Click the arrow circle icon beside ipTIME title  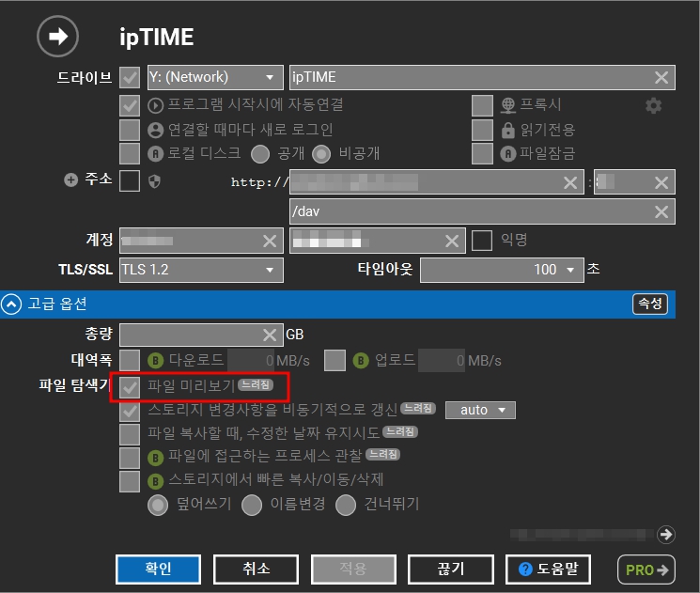[x=57, y=36]
